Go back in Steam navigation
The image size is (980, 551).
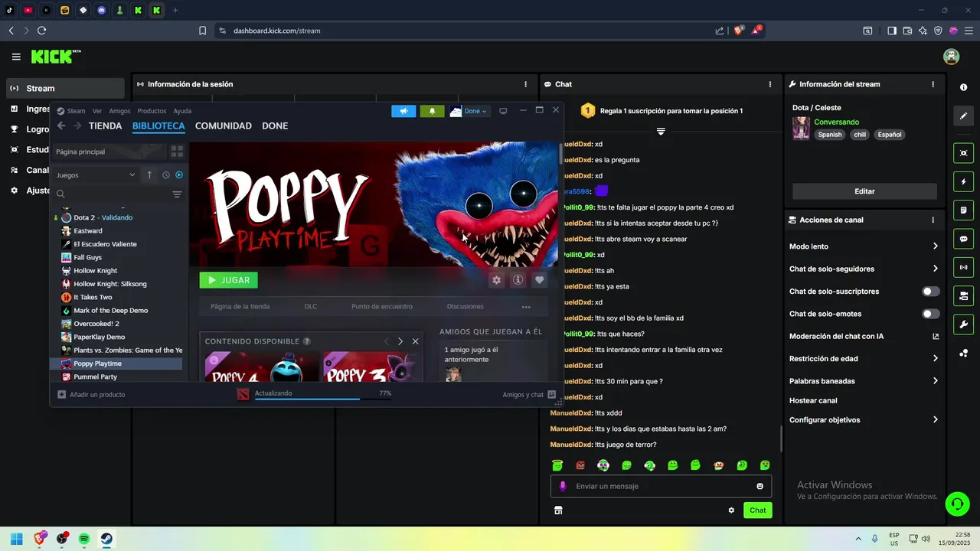[61, 126]
